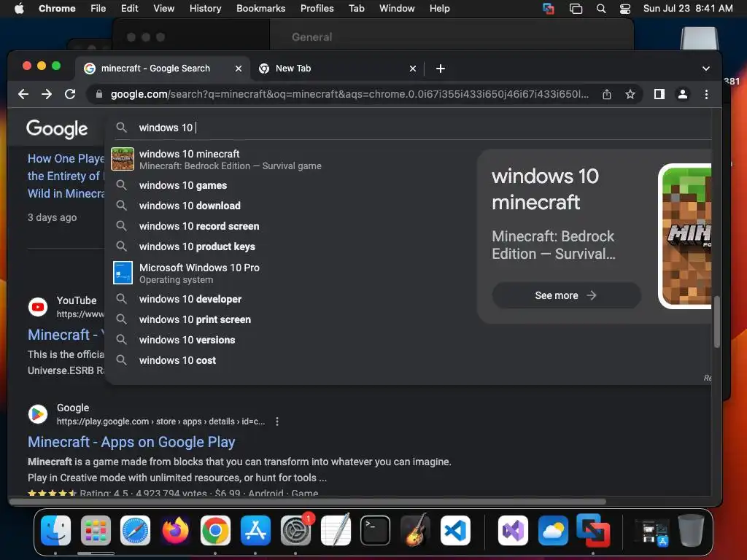The width and height of the screenshot is (747, 560).
Task: Open System Settings from the Dock
Action: tap(296, 530)
